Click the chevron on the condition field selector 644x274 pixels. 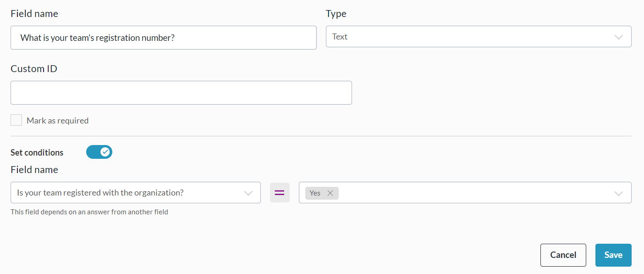click(248, 193)
